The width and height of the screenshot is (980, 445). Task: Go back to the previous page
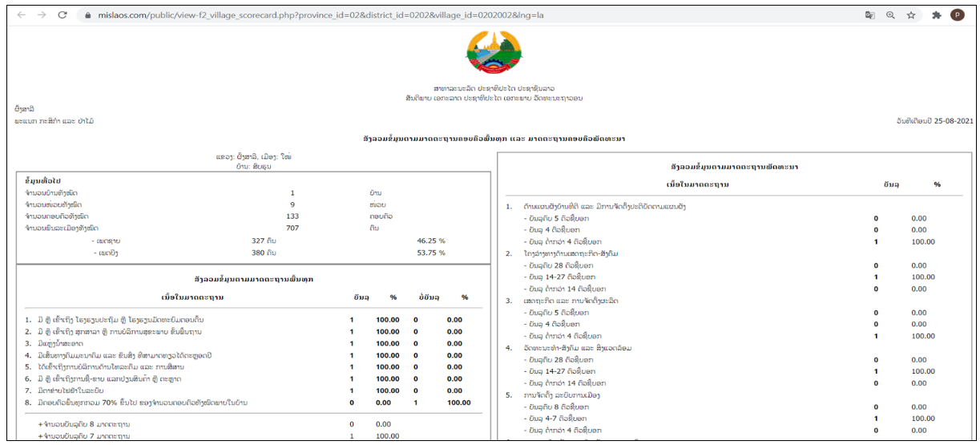pos(21,15)
